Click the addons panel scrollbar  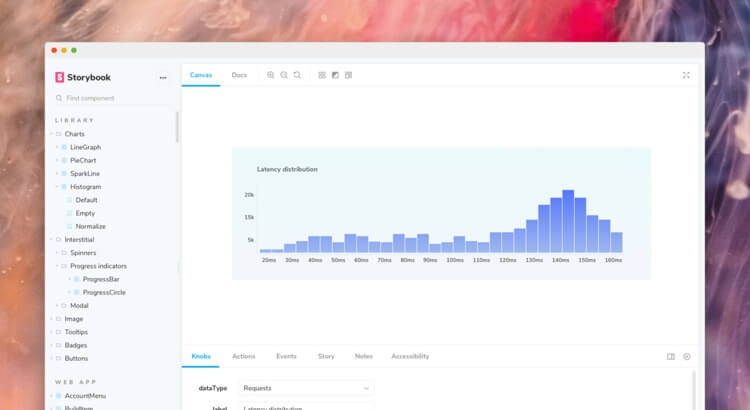tap(694, 390)
